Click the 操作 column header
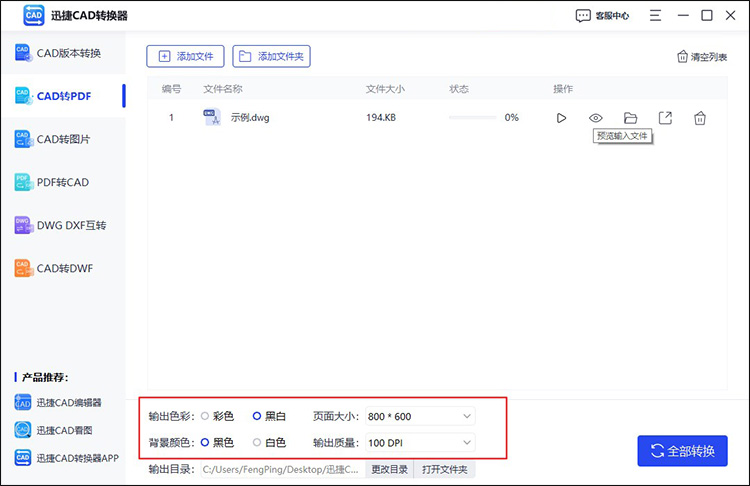 [563, 89]
